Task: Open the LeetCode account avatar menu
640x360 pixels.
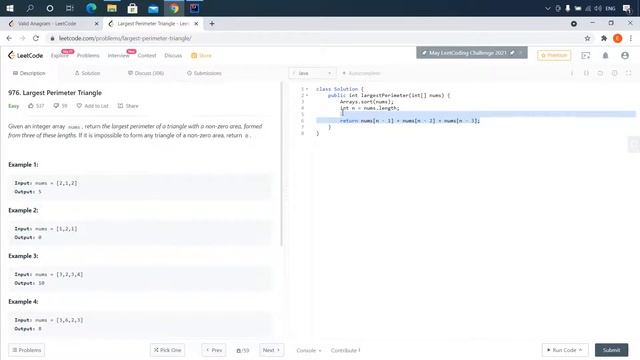Action: pyautogui.click(x=625, y=56)
